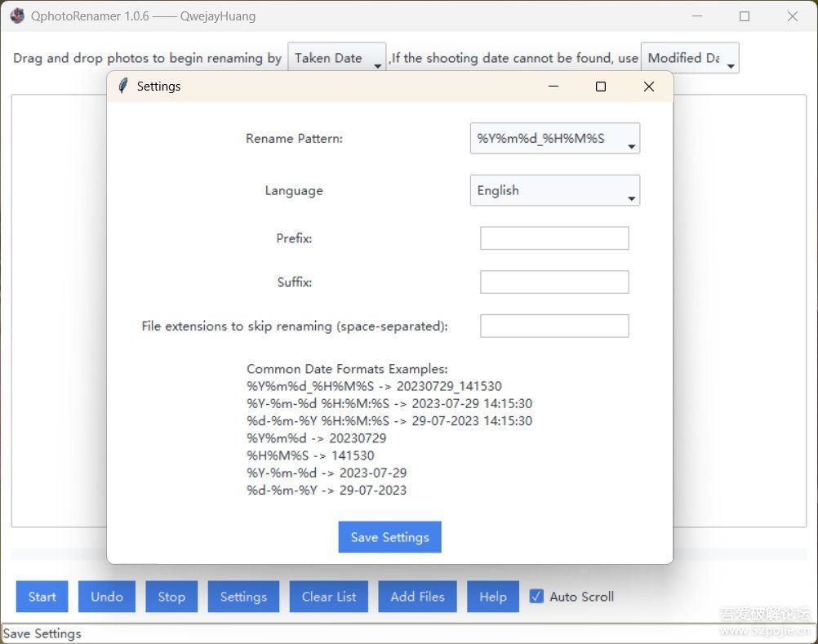Click the Language label

(294, 191)
